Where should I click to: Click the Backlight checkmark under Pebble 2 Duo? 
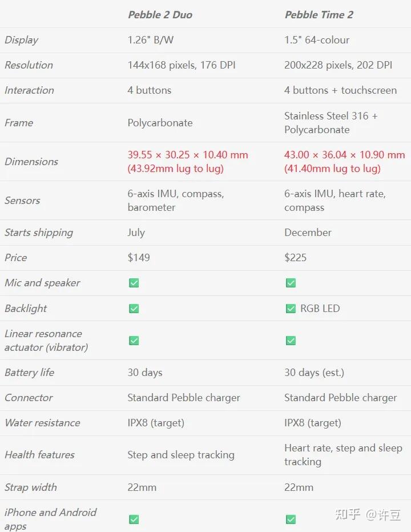click(x=134, y=309)
